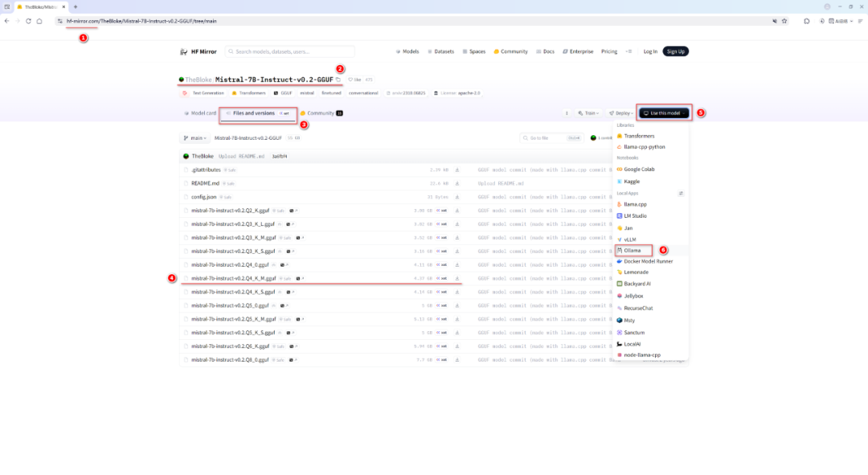Like the model with the heart button
Viewport: 868px width, 475px height.
coord(354,80)
